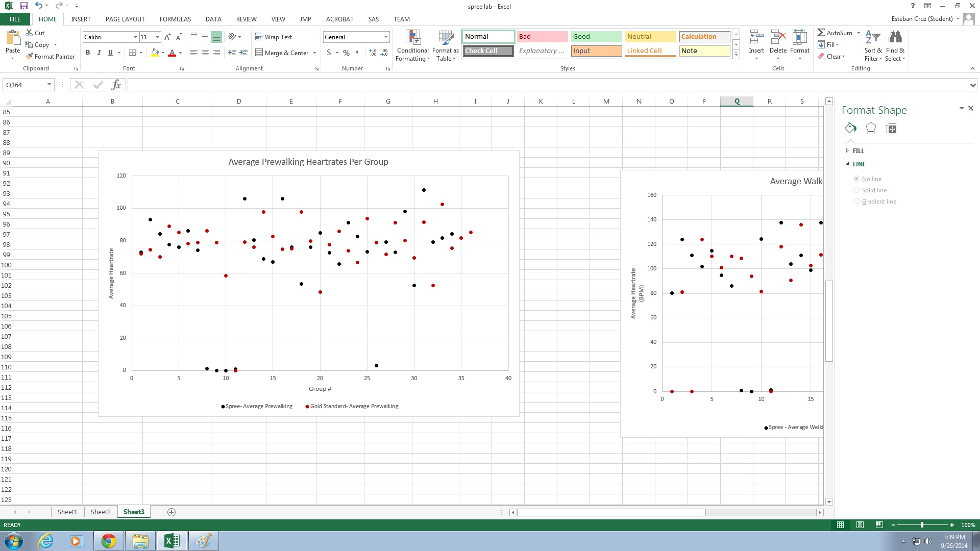This screenshot has height=551, width=980.
Task: Click the Find & Select binoculars icon
Action: point(895,38)
